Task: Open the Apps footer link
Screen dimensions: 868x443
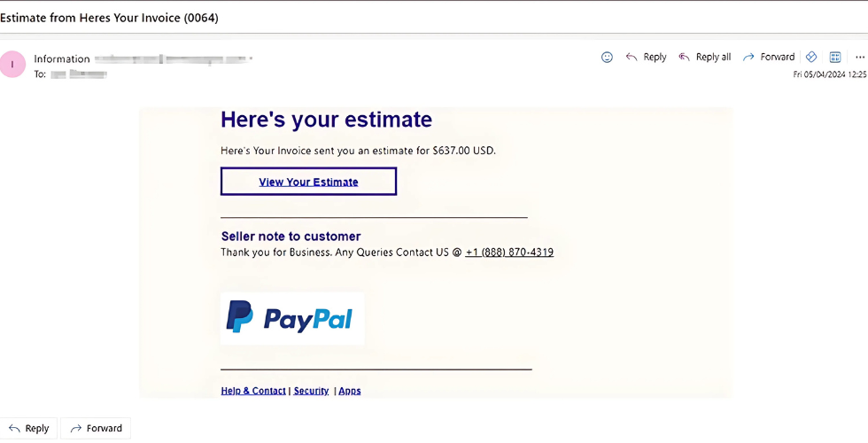Action: pos(350,391)
